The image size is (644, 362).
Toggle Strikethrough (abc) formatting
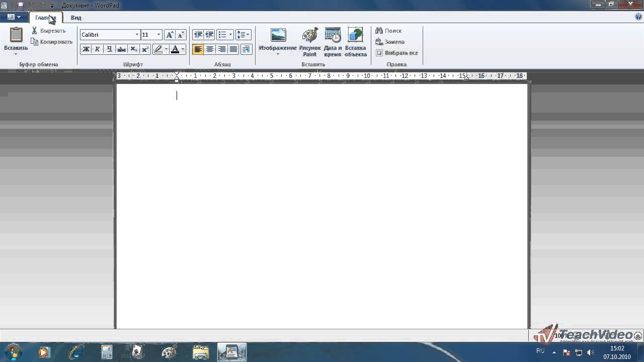(x=121, y=49)
